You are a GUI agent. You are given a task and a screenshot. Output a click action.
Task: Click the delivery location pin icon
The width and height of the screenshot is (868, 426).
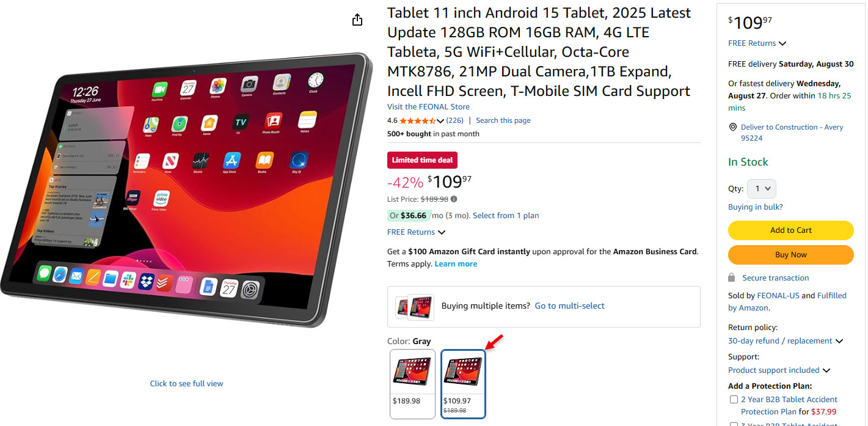click(x=732, y=127)
